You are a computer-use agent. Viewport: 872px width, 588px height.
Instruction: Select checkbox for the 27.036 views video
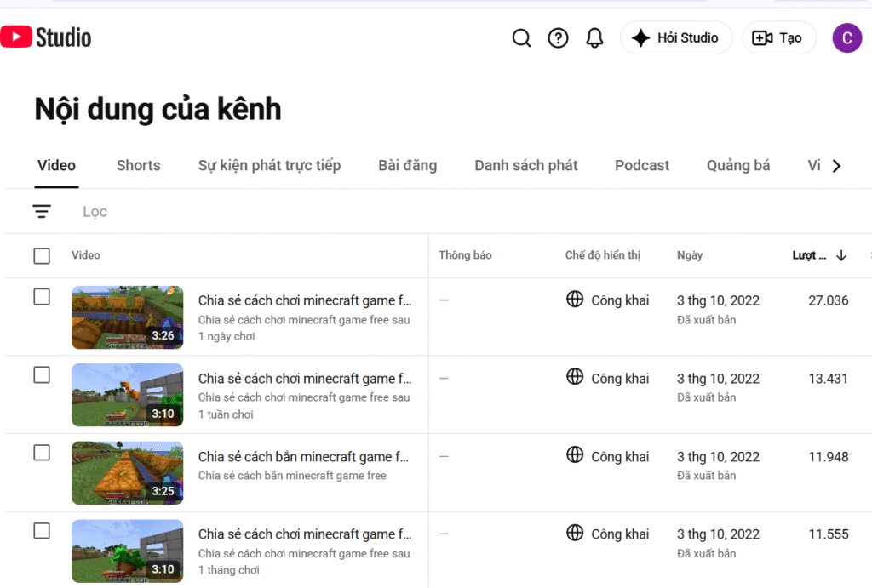pyautogui.click(x=42, y=297)
